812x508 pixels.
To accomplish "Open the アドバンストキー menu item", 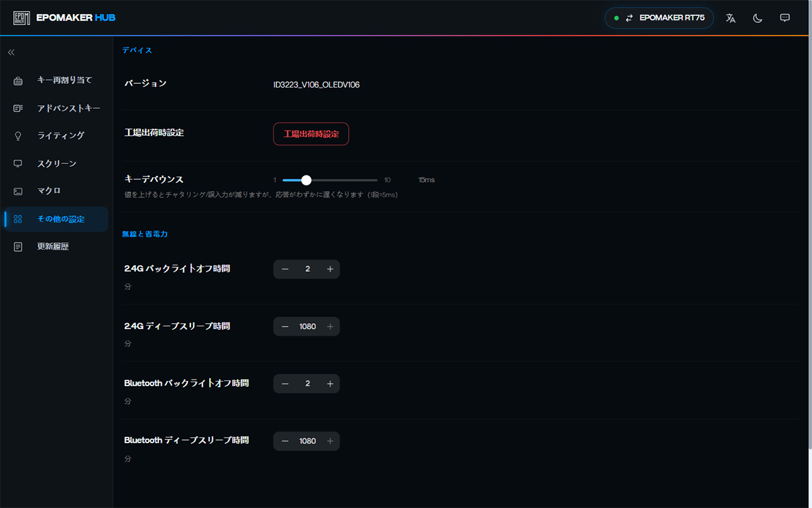I will point(56,109).
